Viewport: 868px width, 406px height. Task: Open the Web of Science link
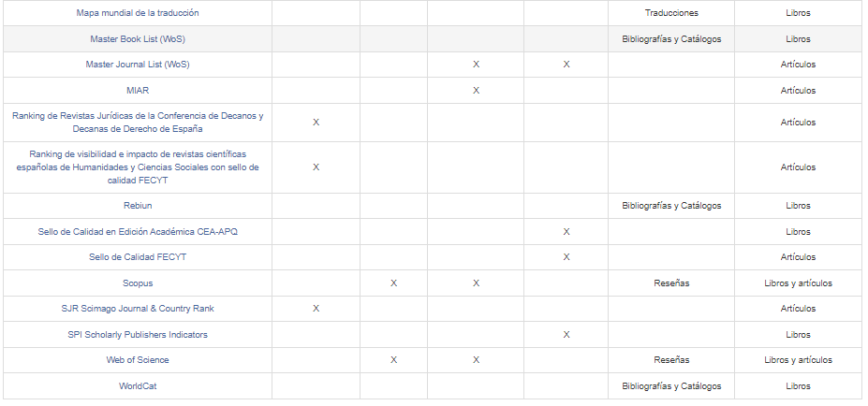point(138,360)
